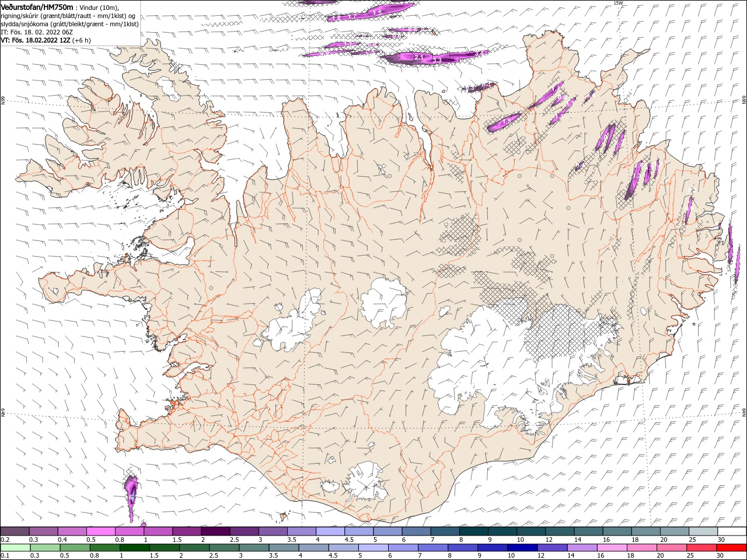
Task: Pick the lower legend darkest green swatch at 1
Action: pyautogui.click(x=134, y=548)
